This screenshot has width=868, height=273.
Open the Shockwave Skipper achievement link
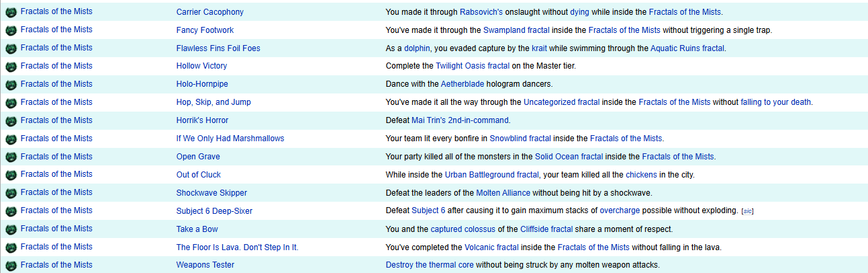(211, 192)
